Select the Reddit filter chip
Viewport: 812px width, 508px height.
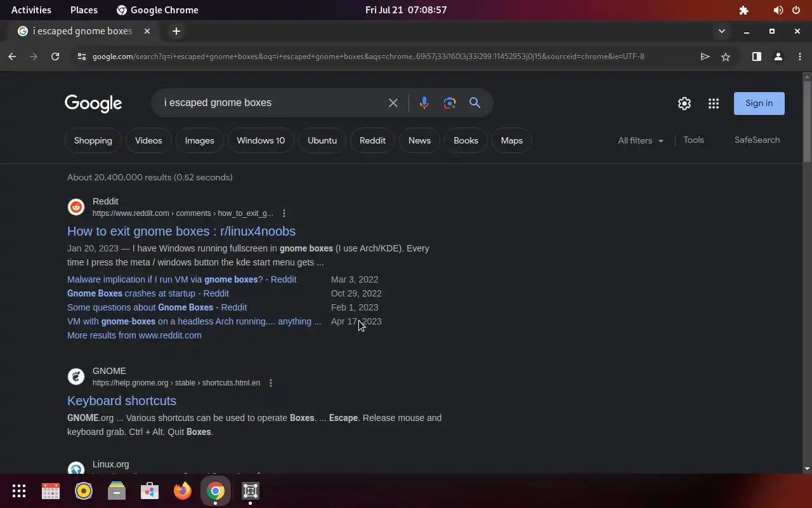coord(372,140)
